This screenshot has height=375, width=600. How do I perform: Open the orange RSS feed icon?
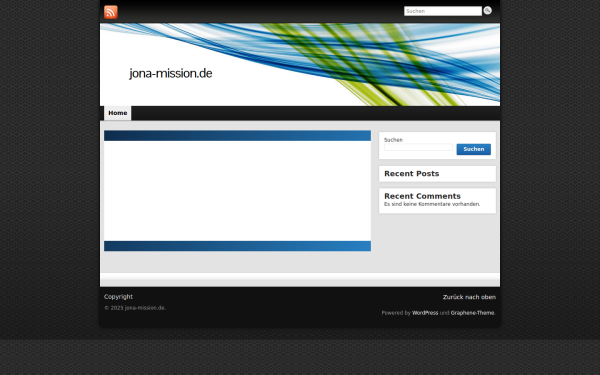pyautogui.click(x=111, y=12)
